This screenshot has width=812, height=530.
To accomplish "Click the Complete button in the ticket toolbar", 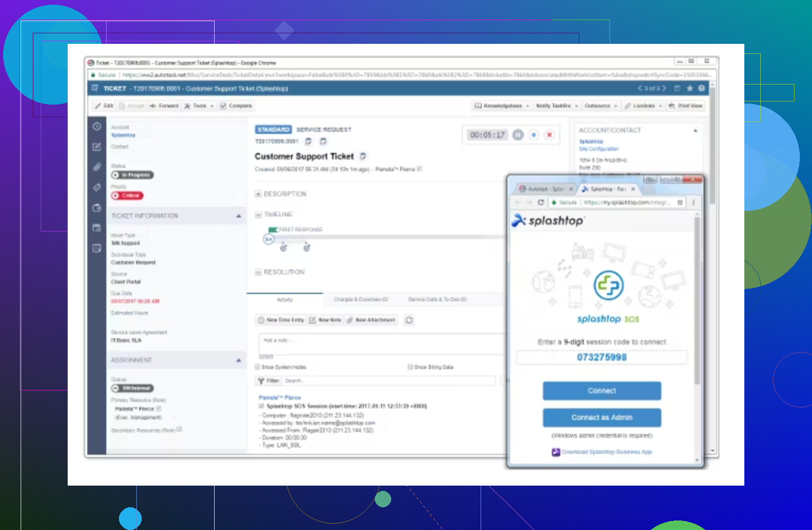I will [236, 106].
